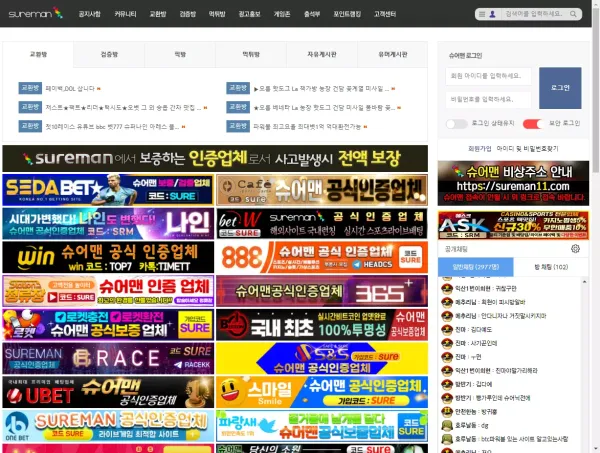600x453 pixels.
Task: Select the 교환방 board tab
Action: (38, 55)
